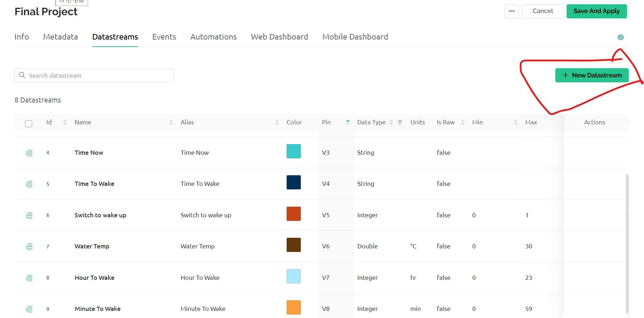
Task: Click the filter icon on Data Type column
Action: [400, 122]
